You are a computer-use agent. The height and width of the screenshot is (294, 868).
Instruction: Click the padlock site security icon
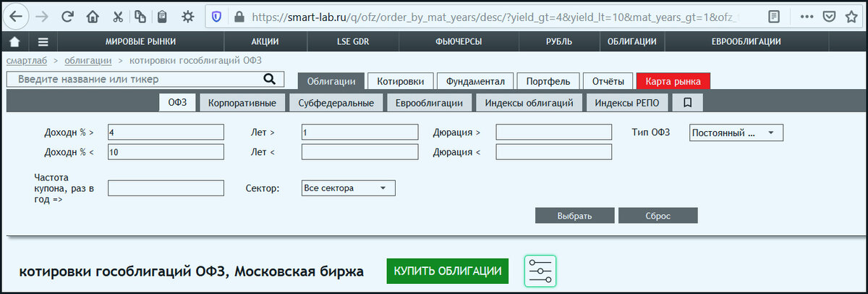239,16
